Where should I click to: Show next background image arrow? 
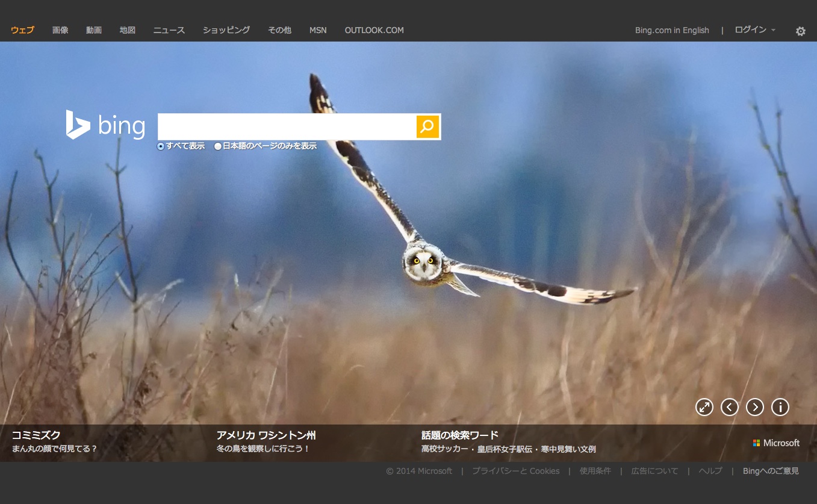point(754,408)
